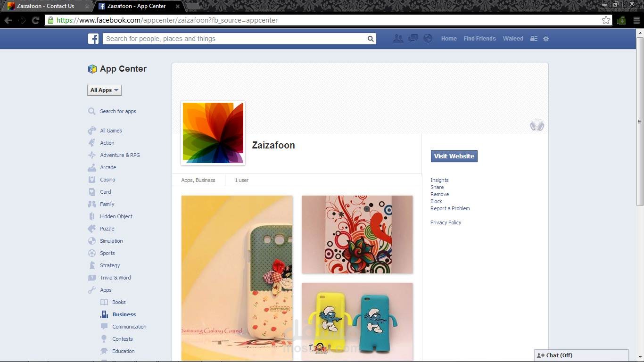Image resolution: width=644 pixels, height=362 pixels.
Task: Click the Apps wrench icon
Action: [92, 290]
